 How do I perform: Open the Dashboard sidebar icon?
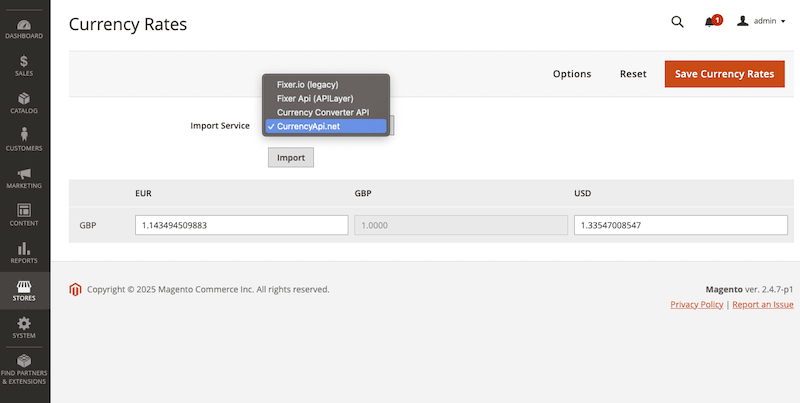click(x=24, y=27)
